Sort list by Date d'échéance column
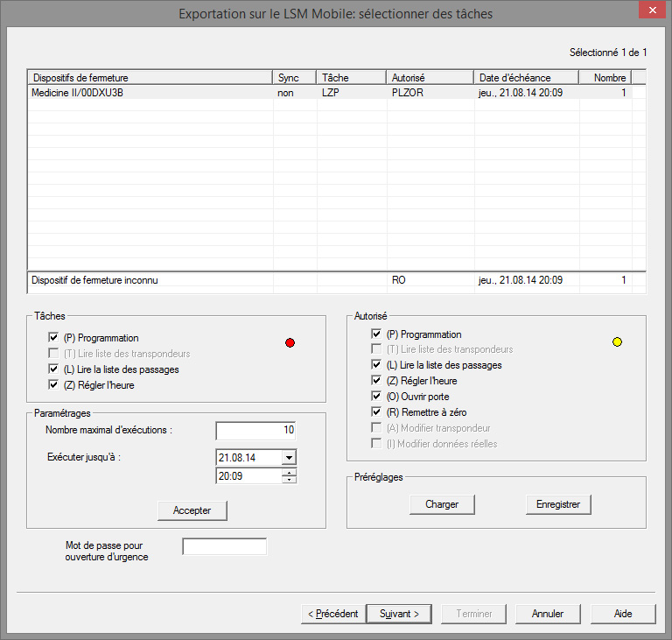The width and height of the screenshot is (672, 640). (x=526, y=78)
